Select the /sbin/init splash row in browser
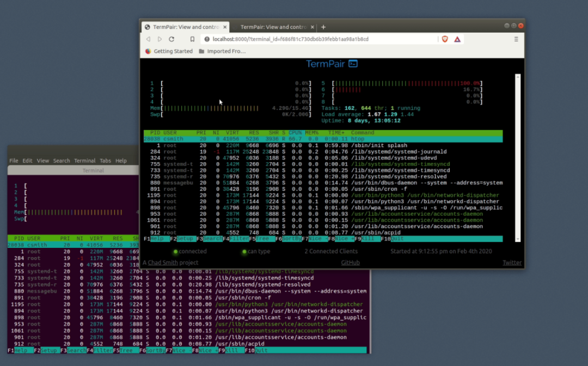This screenshot has height=366, width=588. [323, 145]
